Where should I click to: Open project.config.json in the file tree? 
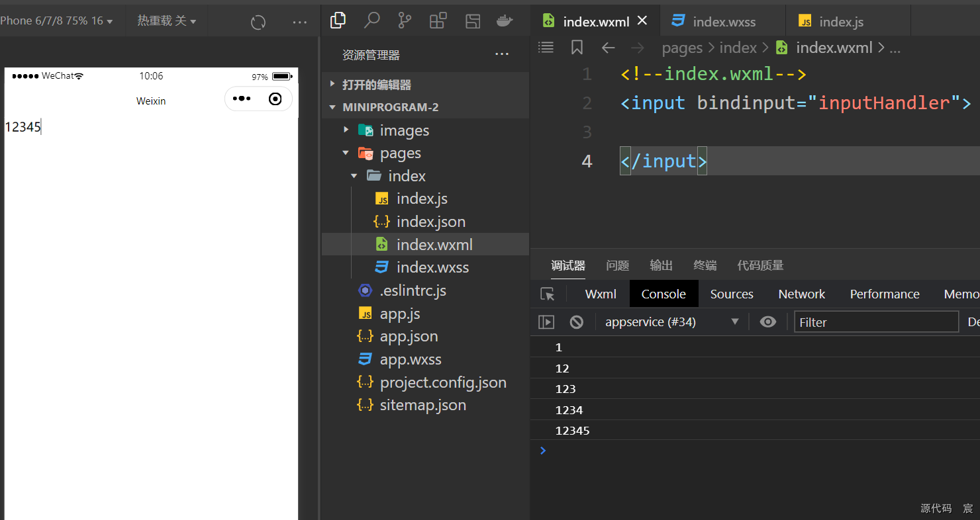[x=425, y=382]
